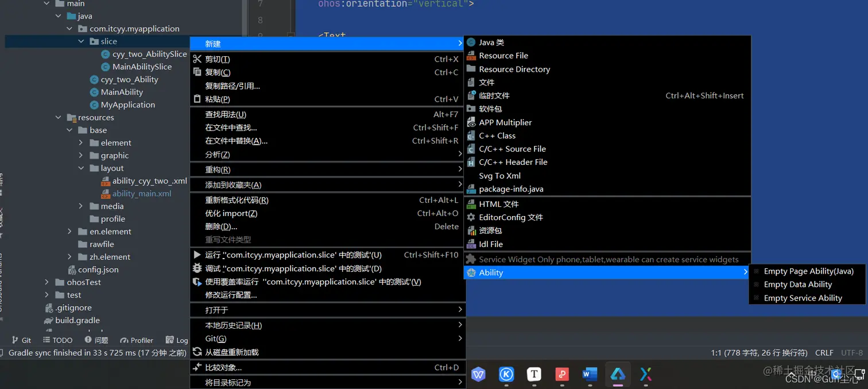Select Empty Page Ability(Java)
Screen dimensions: 868x389
tap(807, 271)
